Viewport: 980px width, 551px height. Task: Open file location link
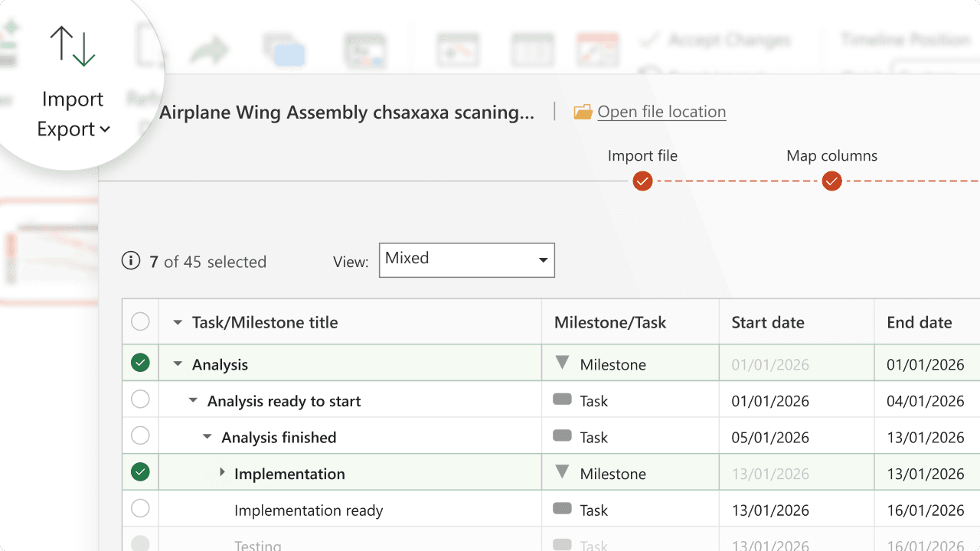661,112
